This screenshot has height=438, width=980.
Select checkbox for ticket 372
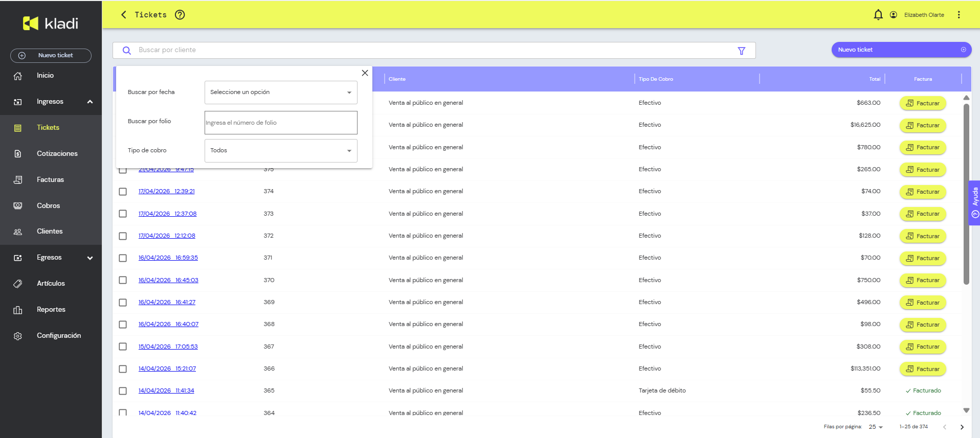[123, 236]
